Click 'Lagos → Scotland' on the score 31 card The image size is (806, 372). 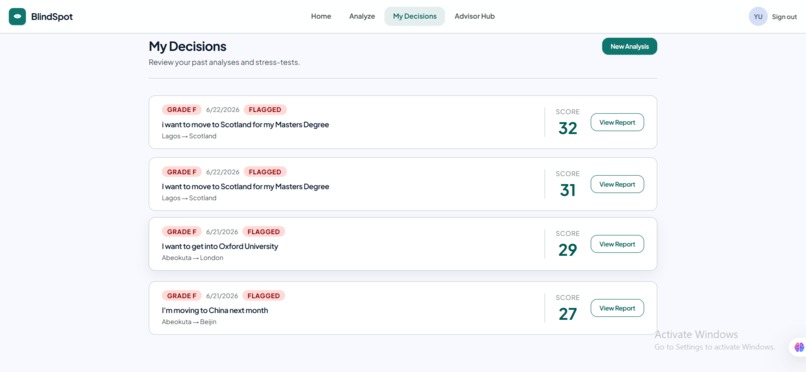[x=189, y=198]
